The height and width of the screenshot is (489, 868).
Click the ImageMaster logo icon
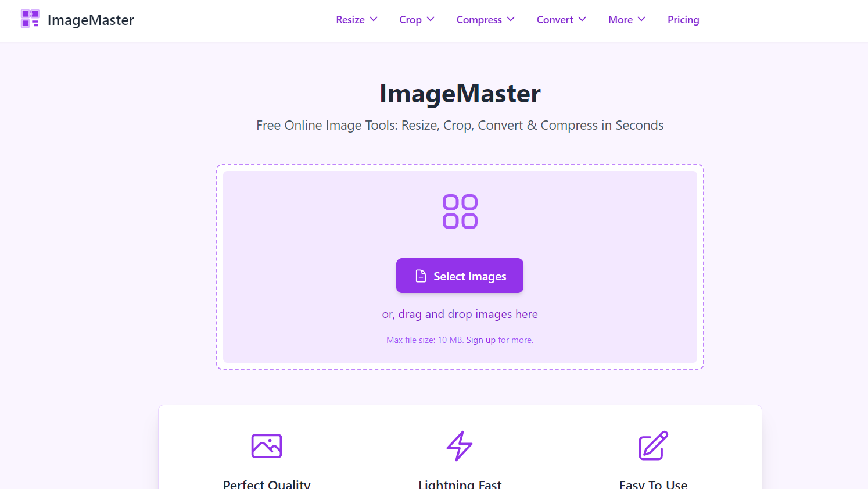pos(30,19)
